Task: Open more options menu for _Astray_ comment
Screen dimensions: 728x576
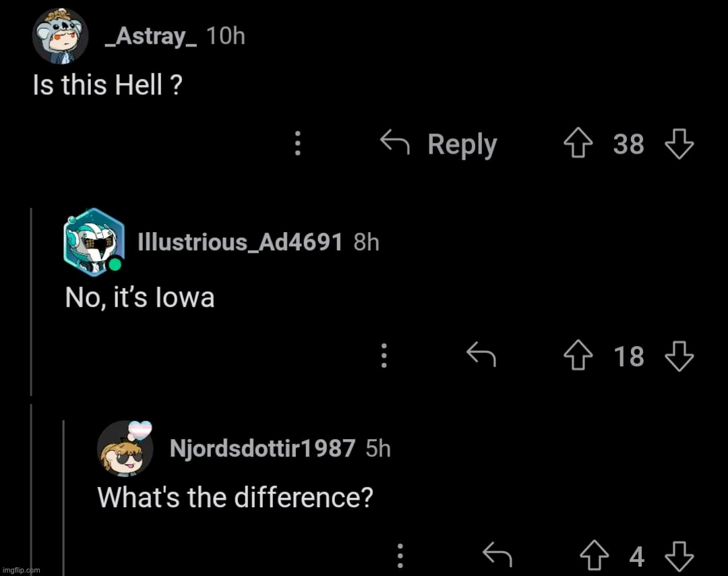Action: tap(297, 144)
